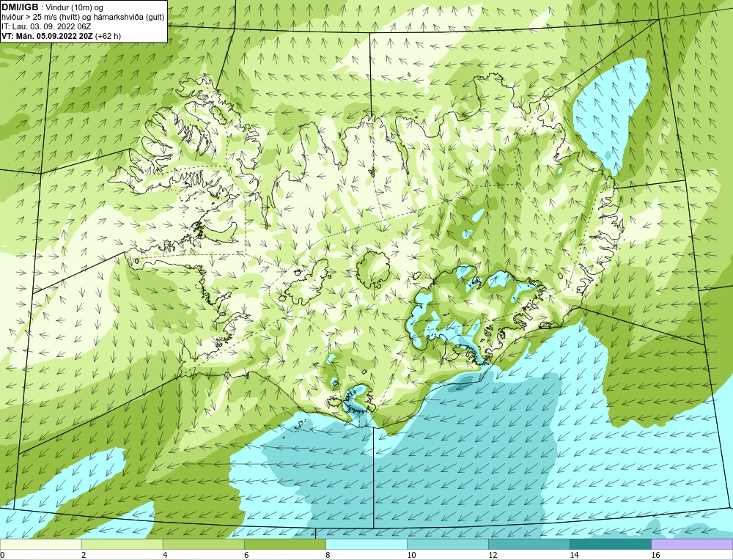Click the round Hofsjökull glacier outline in central Iceland
The height and width of the screenshot is (560, 733).
coord(372,270)
